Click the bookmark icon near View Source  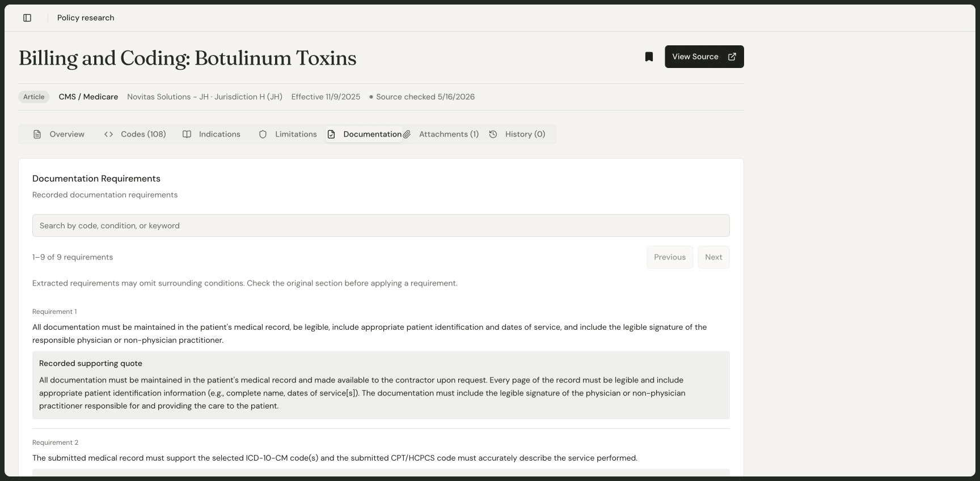tap(649, 57)
